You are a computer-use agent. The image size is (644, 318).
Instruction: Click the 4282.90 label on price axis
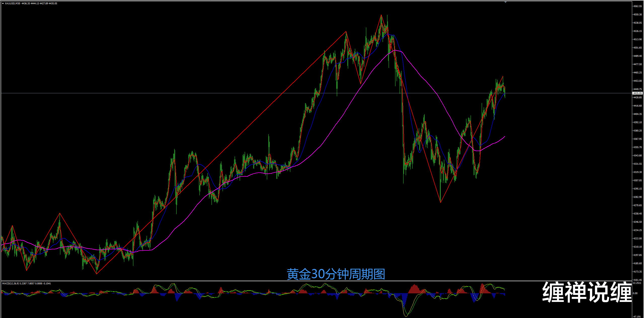tap(637, 197)
